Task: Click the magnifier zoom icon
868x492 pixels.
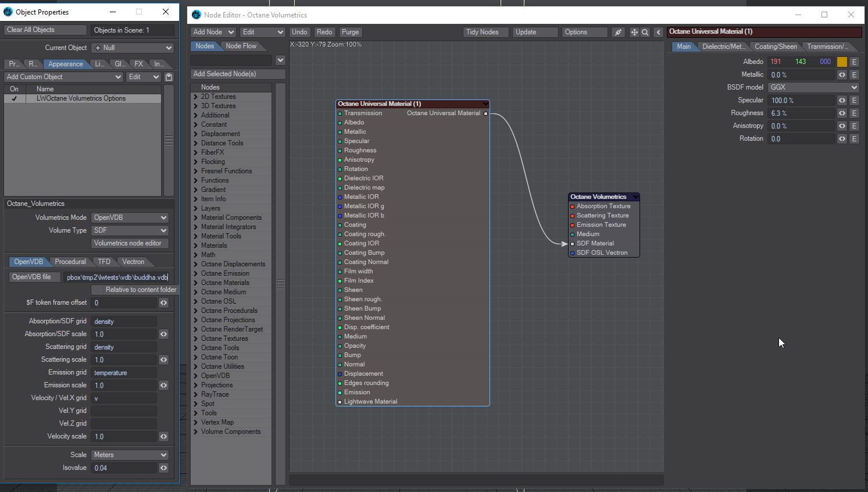Action: tap(645, 32)
